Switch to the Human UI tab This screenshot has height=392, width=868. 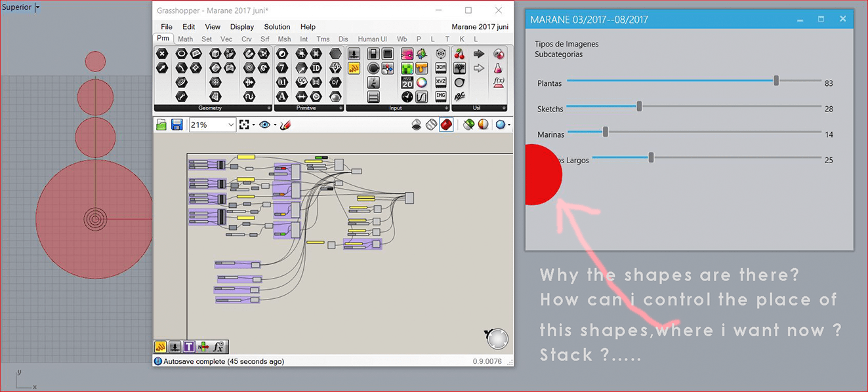[x=372, y=39]
